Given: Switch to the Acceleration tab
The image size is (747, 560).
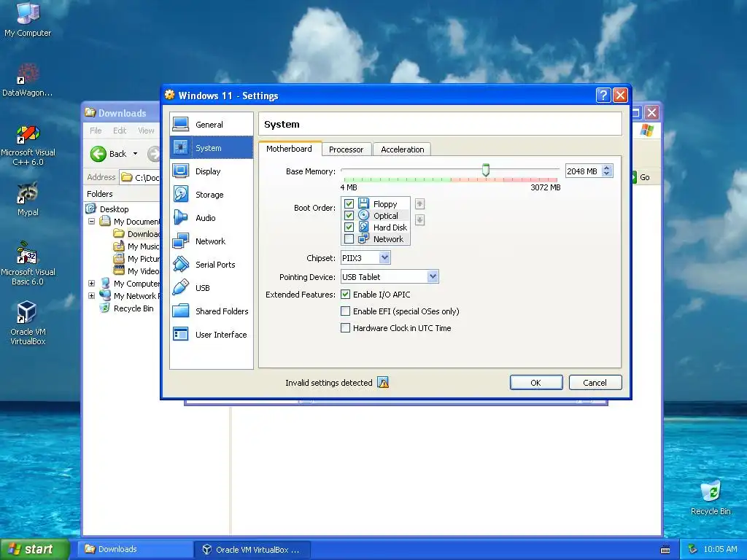Looking at the screenshot, I should pos(403,149).
